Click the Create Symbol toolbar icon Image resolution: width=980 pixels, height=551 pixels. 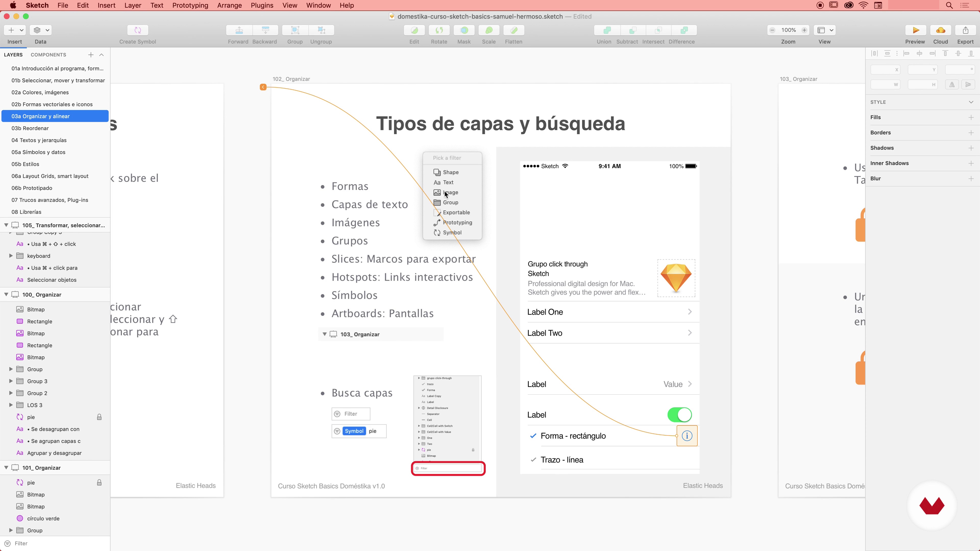point(138,30)
